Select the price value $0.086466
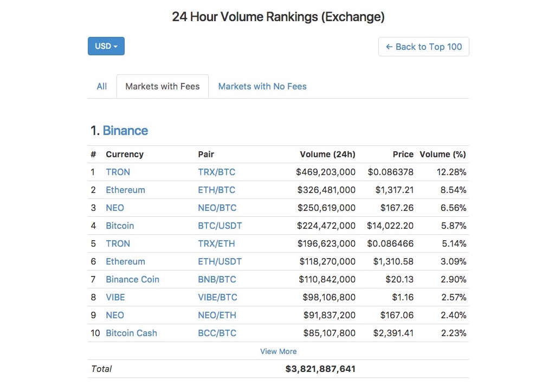 point(390,243)
